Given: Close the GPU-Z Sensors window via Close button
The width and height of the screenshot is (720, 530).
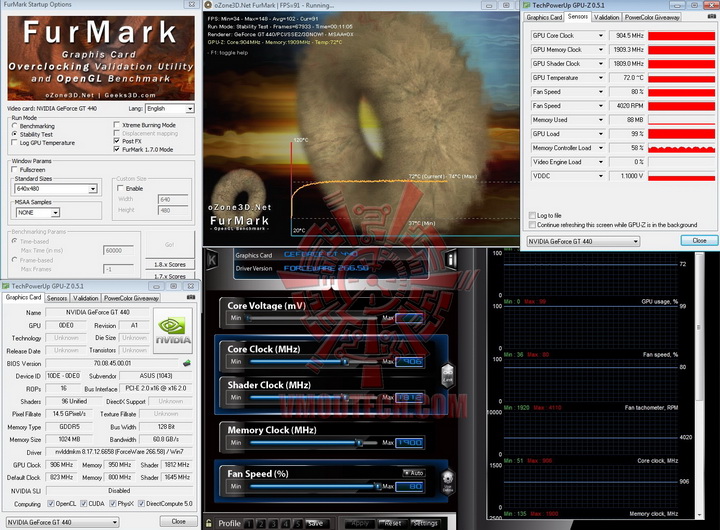Looking at the screenshot, I should click(x=699, y=240).
